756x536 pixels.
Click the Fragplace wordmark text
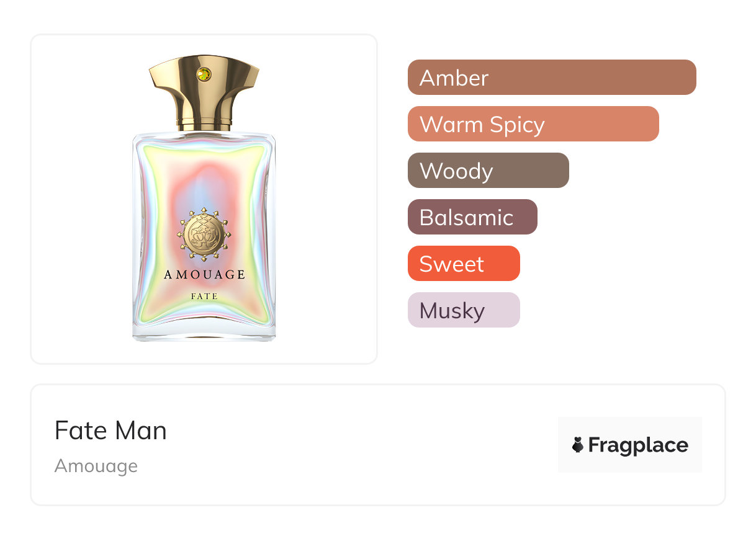pyautogui.click(x=638, y=445)
